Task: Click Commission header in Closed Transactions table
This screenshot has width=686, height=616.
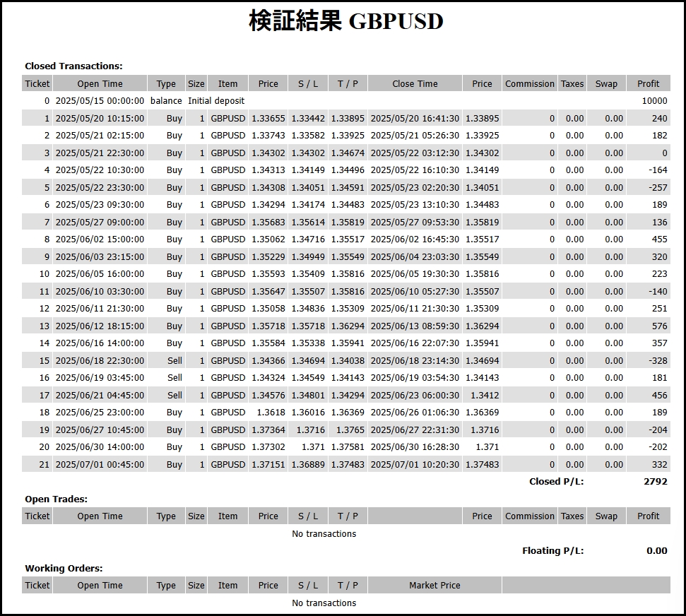Action: point(529,83)
